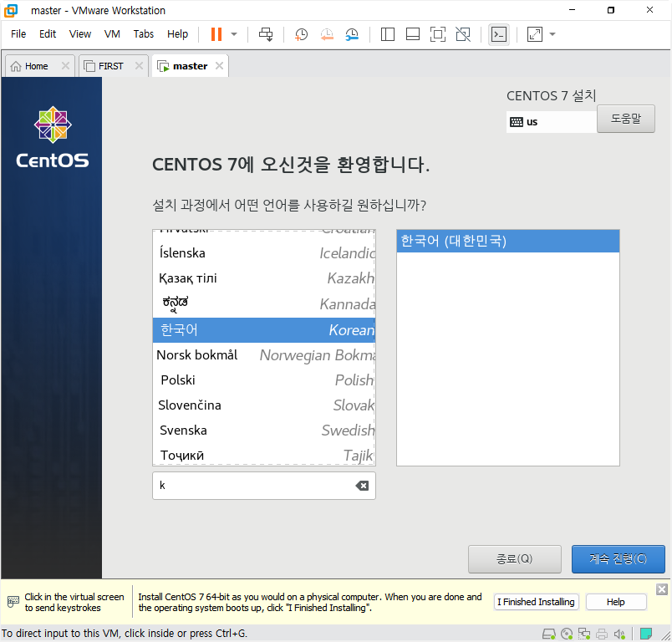Click the printer status icon
Screen dimensions: 672x642
(x=602, y=634)
